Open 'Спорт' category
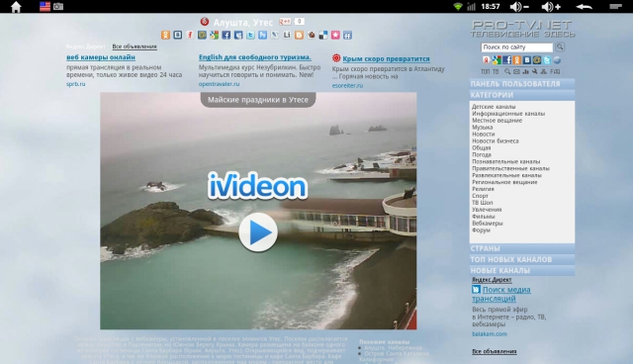 480,196
